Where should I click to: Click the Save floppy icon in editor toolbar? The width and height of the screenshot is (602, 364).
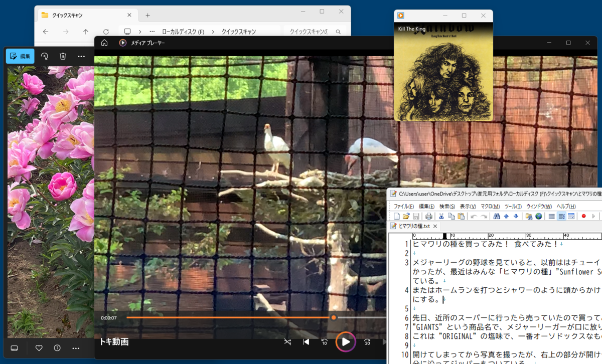(416, 216)
